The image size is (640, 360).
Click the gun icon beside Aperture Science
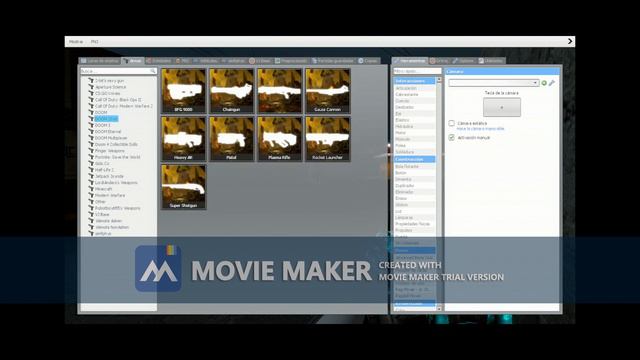coord(91,87)
